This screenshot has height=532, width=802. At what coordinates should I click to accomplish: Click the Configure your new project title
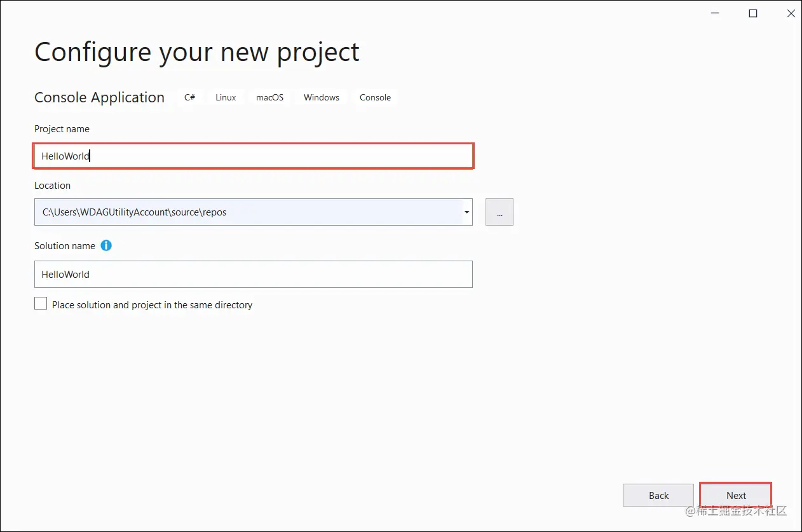click(x=197, y=52)
